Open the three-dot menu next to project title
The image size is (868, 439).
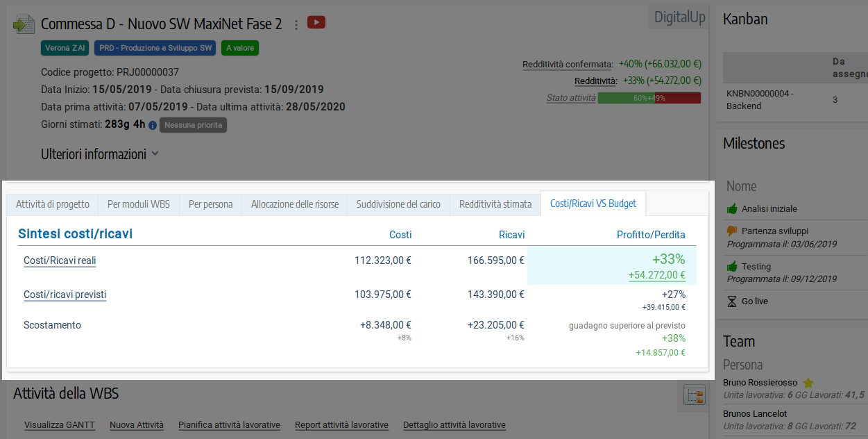(296, 25)
